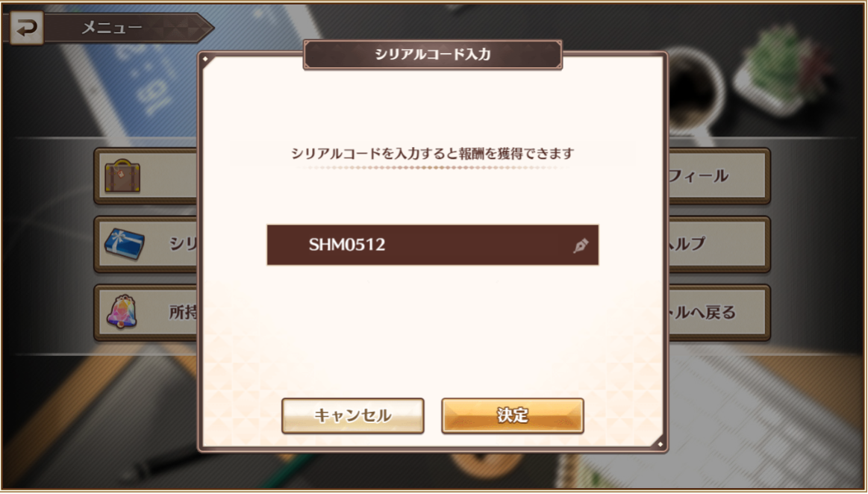Viewport: 868px width, 494px height.
Task: Click the diamond ornament at the dialog's bottom-right corner
Action: click(x=660, y=444)
